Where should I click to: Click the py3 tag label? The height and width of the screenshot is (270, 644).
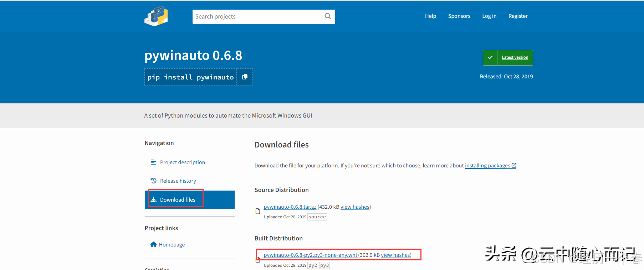coord(324,265)
